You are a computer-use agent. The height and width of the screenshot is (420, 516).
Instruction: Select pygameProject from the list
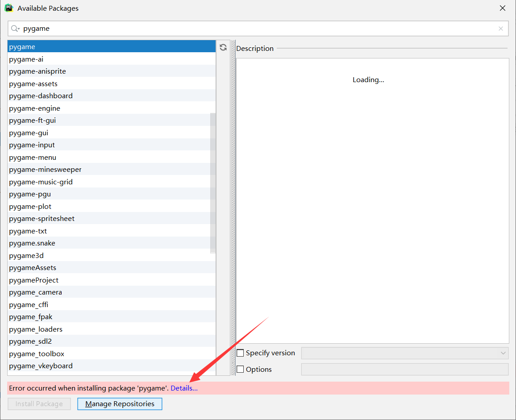tap(112, 280)
